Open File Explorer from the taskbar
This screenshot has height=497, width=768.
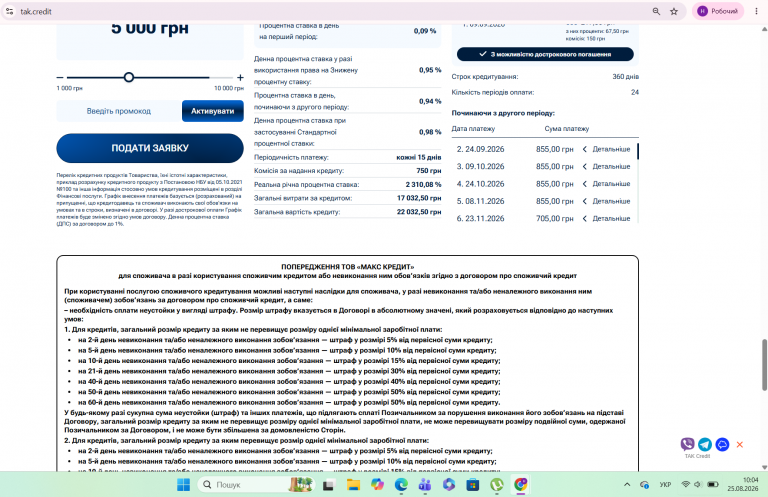point(353,485)
